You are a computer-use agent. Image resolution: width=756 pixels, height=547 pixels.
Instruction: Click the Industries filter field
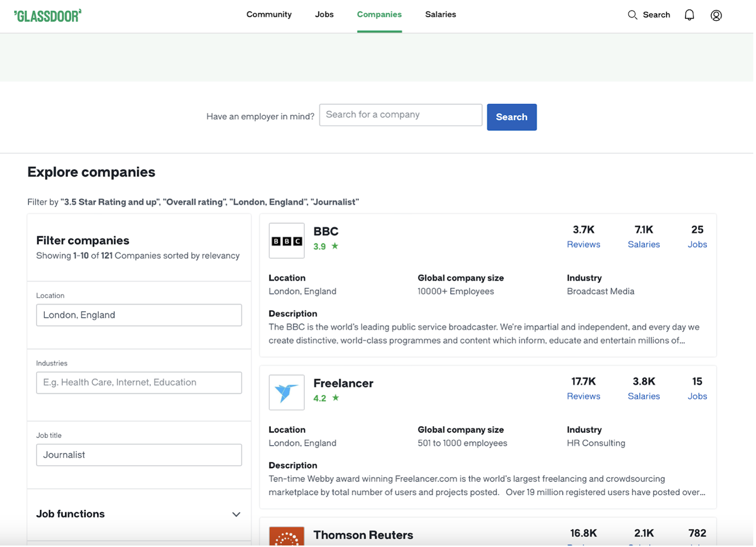click(139, 384)
